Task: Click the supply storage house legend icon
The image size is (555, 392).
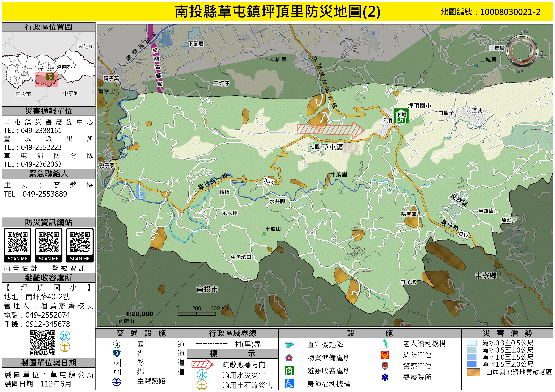Action: click(x=289, y=358)
